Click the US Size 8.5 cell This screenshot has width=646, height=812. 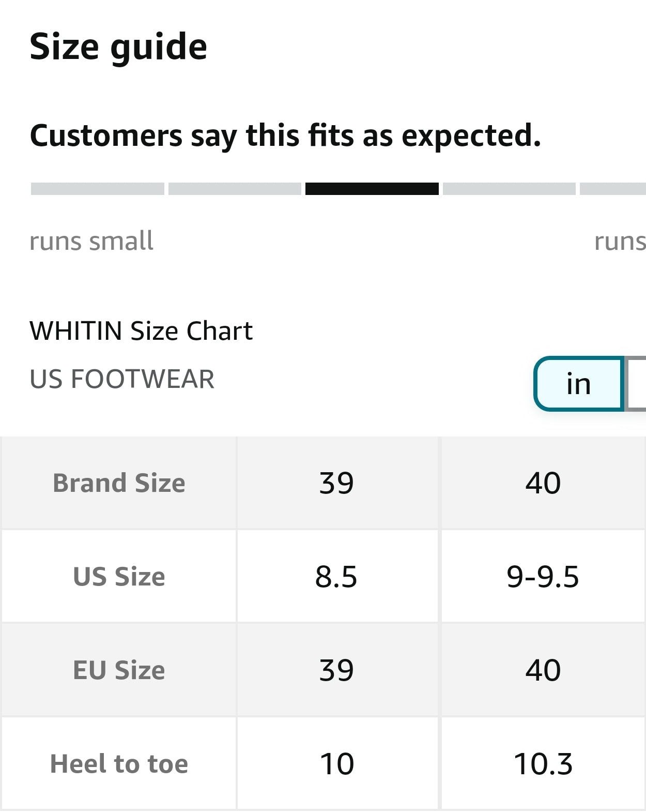(336, 577)
